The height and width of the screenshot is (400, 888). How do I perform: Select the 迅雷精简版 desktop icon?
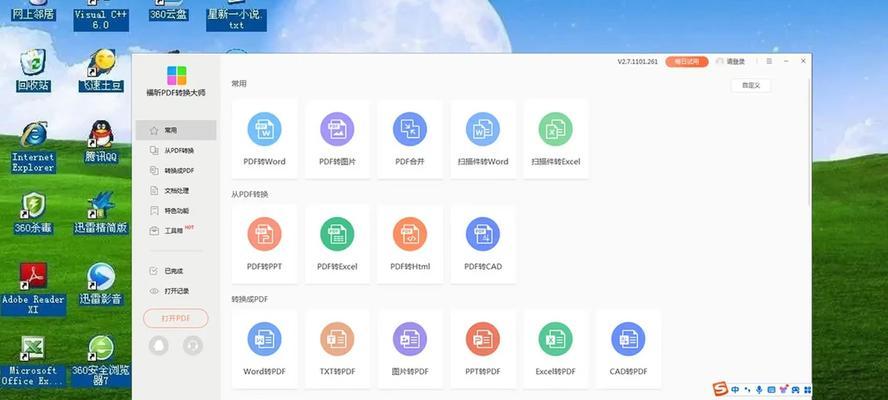[101, 214]
